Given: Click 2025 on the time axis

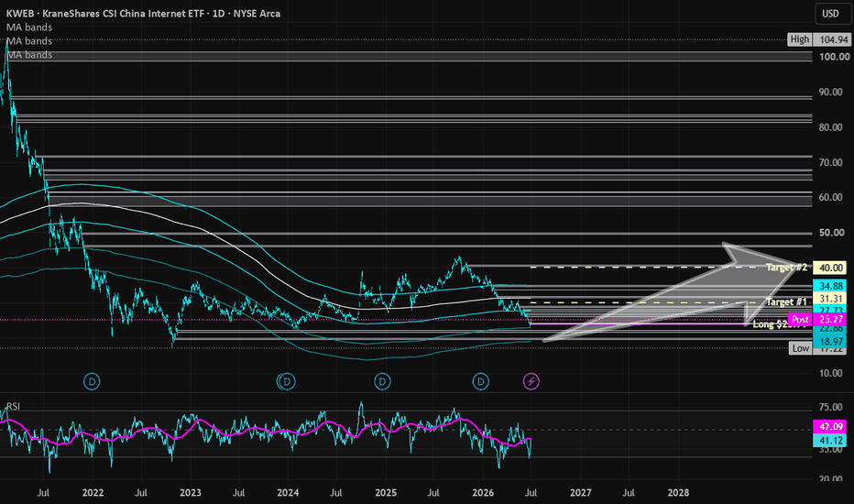Looking at the screenshot, I should pyautogui.click(x=386, y=493).
